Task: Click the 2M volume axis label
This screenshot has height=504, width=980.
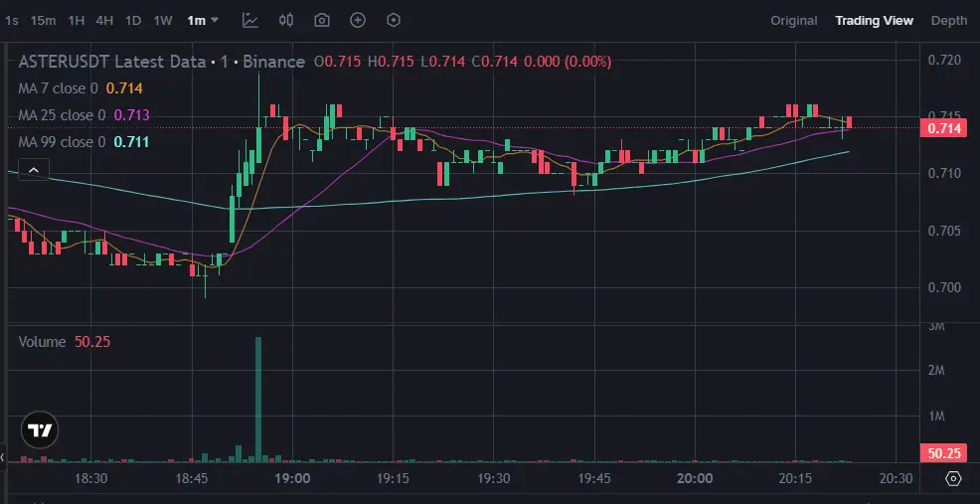Action: (935, 370)
